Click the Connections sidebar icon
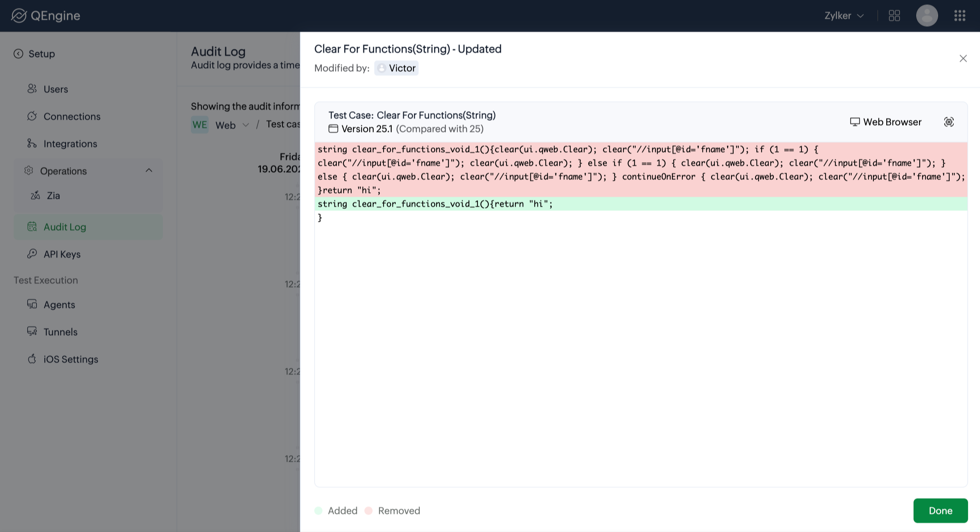The width and height of the screenshot is (980, 532). (x=32, y=116)
